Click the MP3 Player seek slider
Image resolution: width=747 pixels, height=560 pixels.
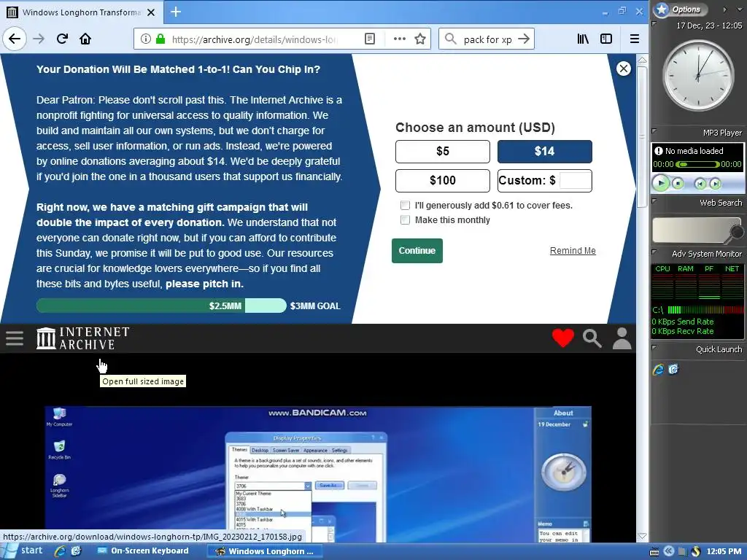click(697, 164)
